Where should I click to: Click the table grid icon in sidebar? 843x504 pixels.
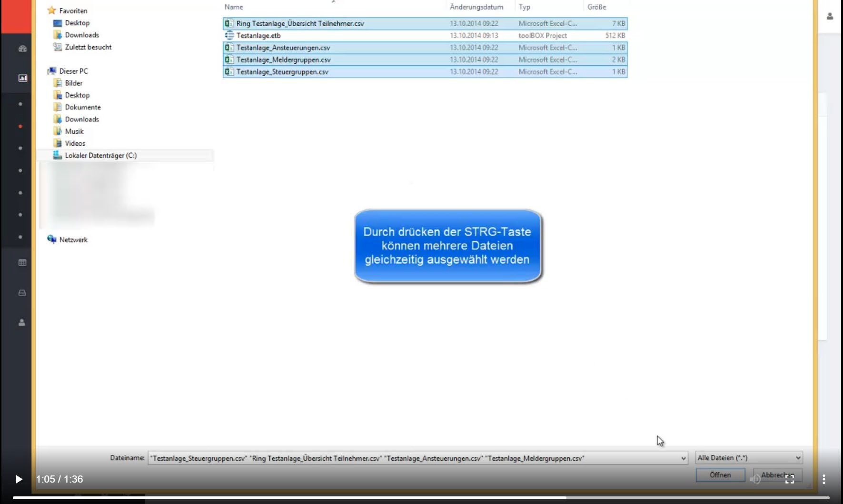point(22,263)
